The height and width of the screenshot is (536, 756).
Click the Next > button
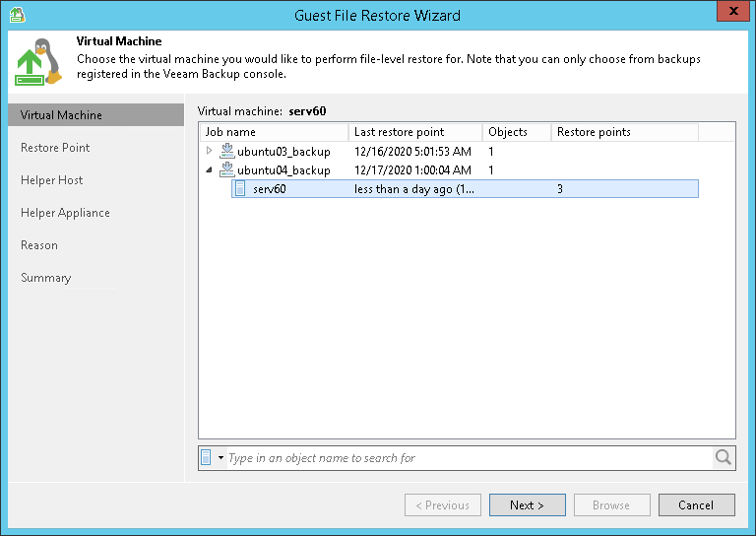(528, 505)
